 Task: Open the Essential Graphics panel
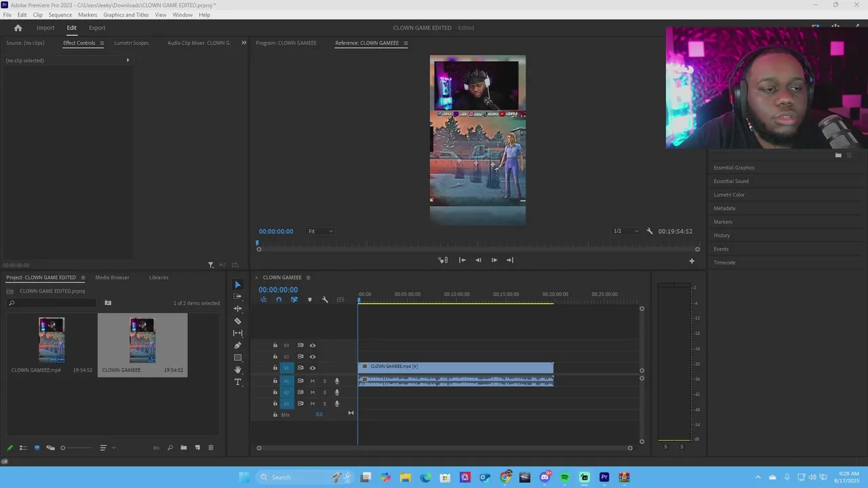point(734,167)
